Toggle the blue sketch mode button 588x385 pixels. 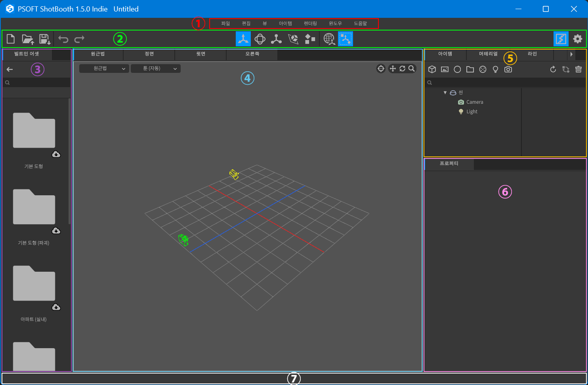tap(561, 39)
